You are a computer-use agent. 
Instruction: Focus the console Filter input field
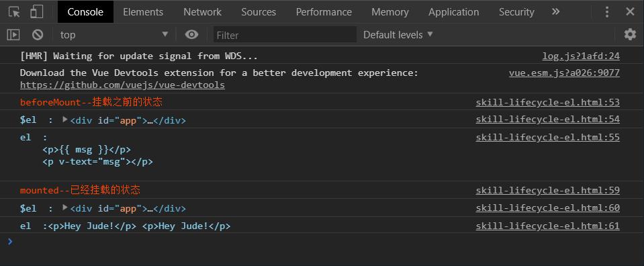click(x=285, y=35)
